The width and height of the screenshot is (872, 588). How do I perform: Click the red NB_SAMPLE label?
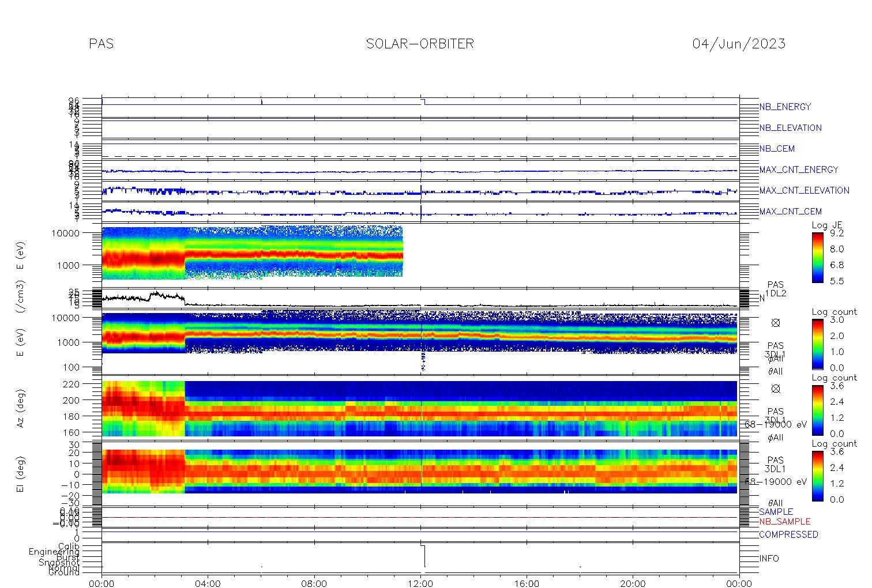click(784, 522)
